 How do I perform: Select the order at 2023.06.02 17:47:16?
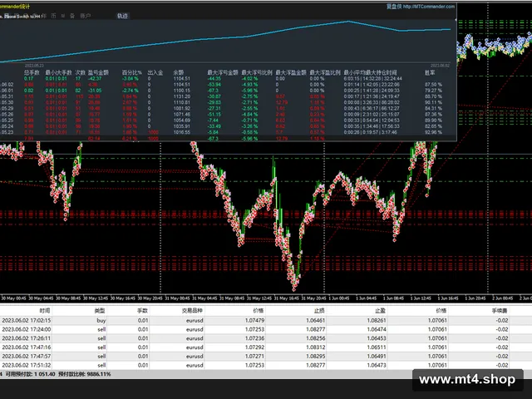266,347
